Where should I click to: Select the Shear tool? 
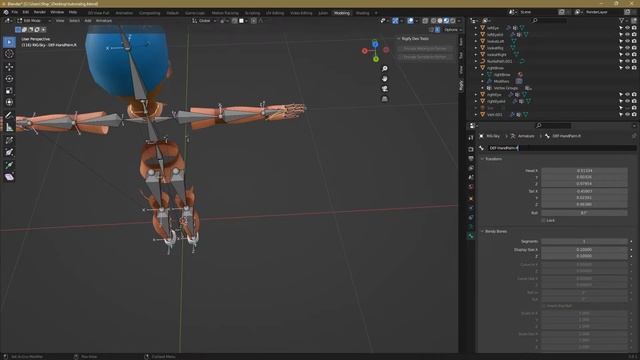coord(9,177)
